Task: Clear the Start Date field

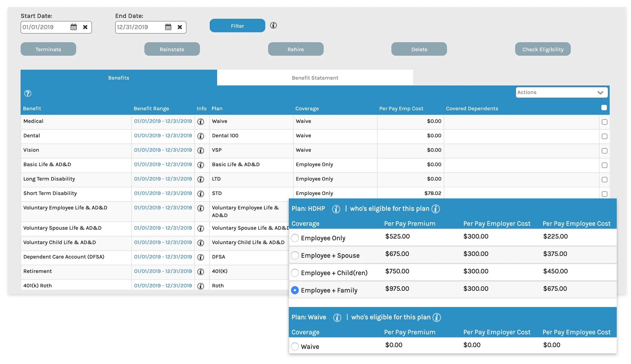Action: [x=85, y=27]
